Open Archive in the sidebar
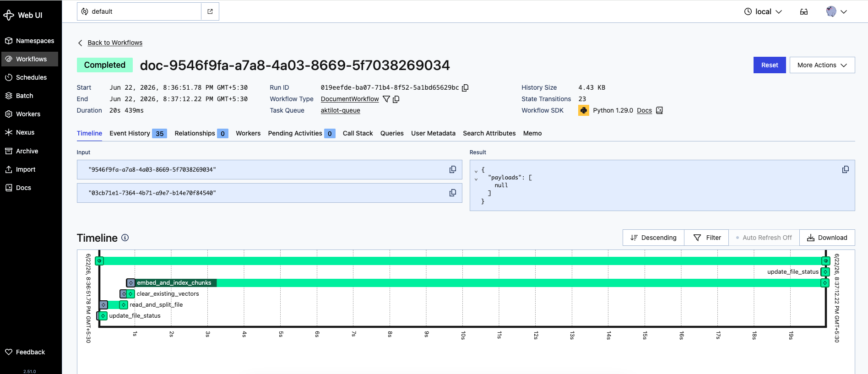Image resolution: width=868 pixels, height=374 pixels. 30,151
